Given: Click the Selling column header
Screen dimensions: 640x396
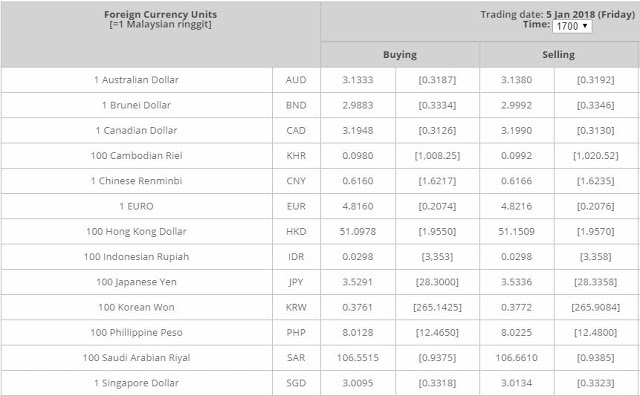Looking at the screenshot, I should click(558, 55).
